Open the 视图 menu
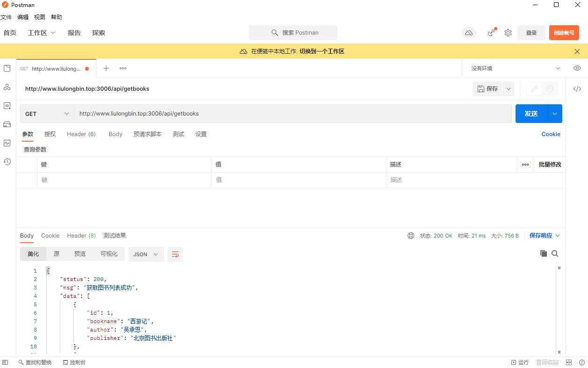This screenshot has width=588, height=368. (x=40, y=17)
